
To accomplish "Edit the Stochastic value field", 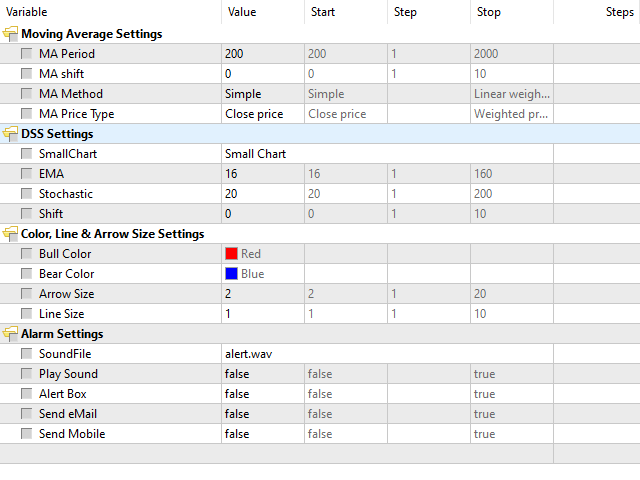I will click(x=262, y=194).
